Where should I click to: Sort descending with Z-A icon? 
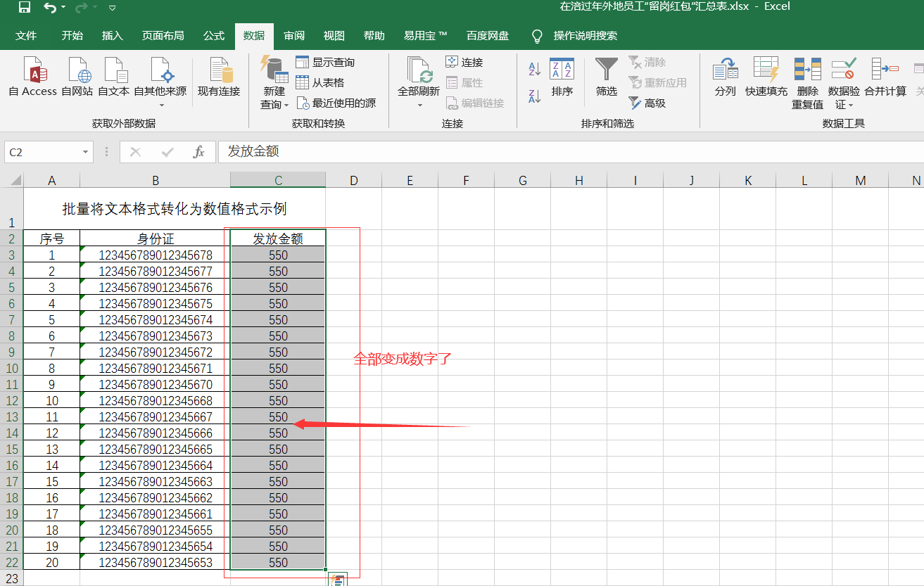(535, 96)
